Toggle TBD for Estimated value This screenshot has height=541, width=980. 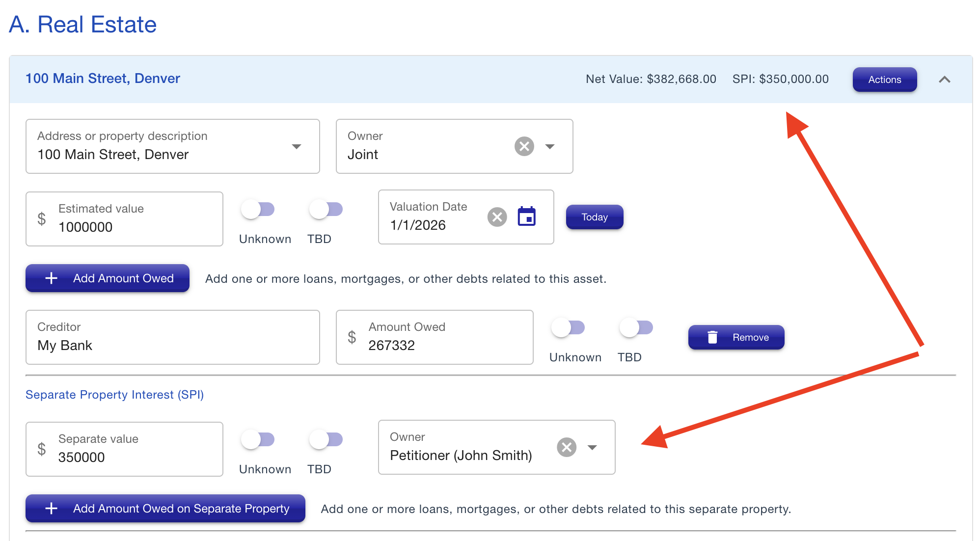[x=326, y=210]
